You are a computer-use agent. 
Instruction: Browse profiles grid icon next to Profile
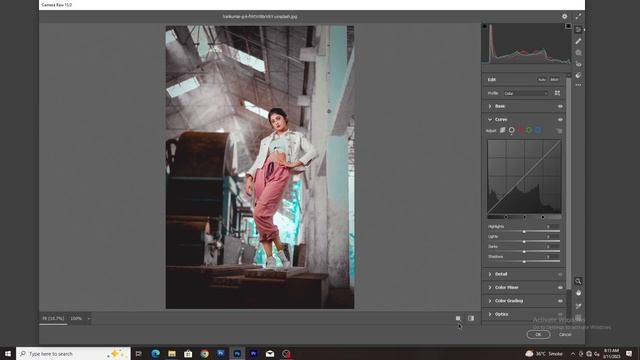click(x=557, y=93)
